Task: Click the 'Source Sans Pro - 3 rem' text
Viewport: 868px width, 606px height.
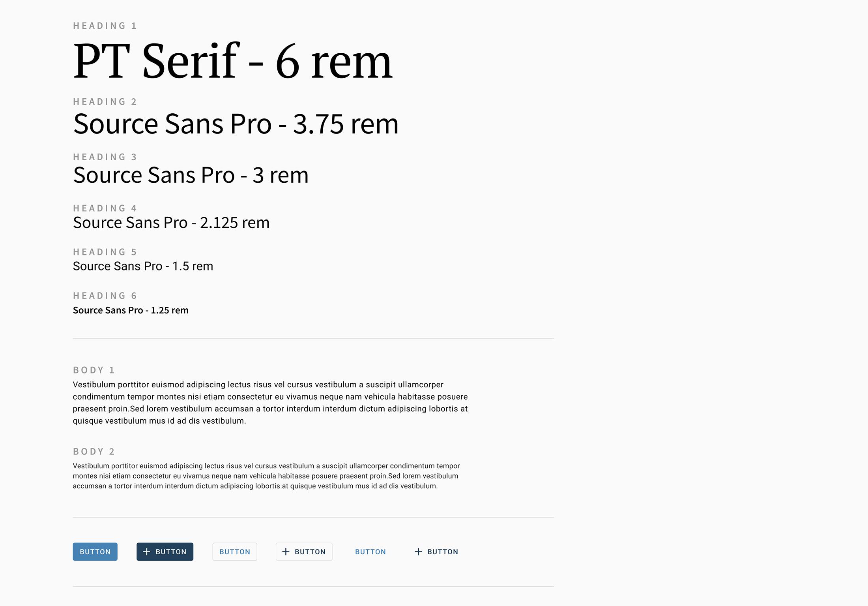Action: pos(191,175)
